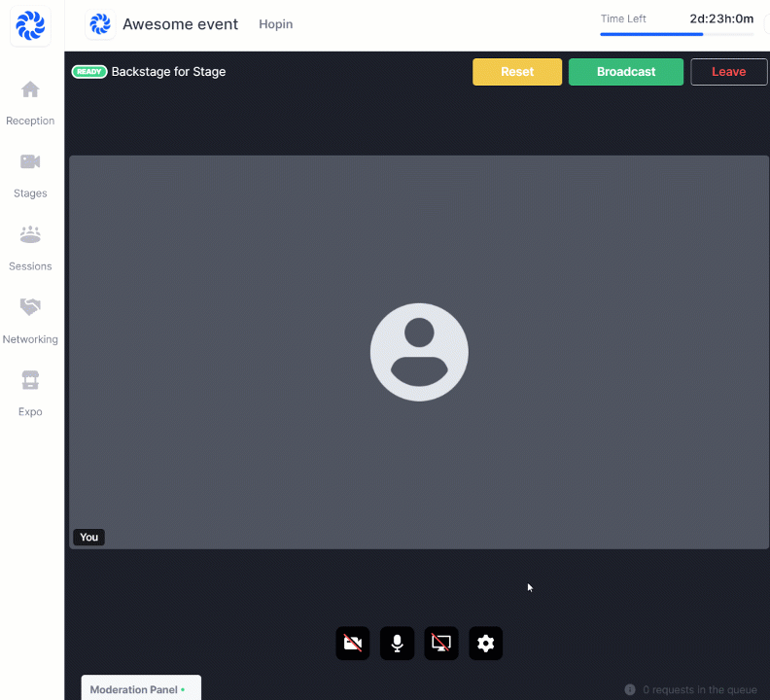
Task: Mute the microphone
Action: point(397,644)
